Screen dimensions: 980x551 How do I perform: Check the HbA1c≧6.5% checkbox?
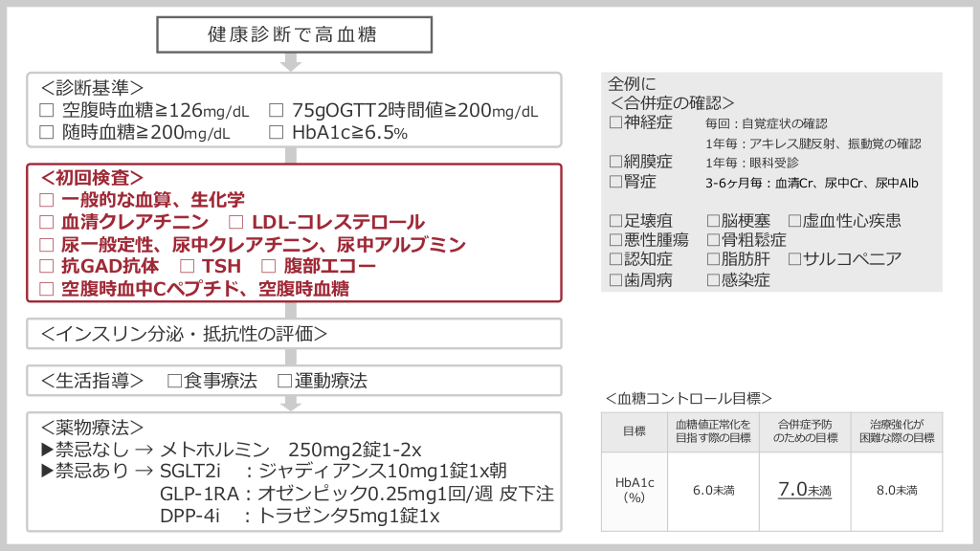click(276, 133)
